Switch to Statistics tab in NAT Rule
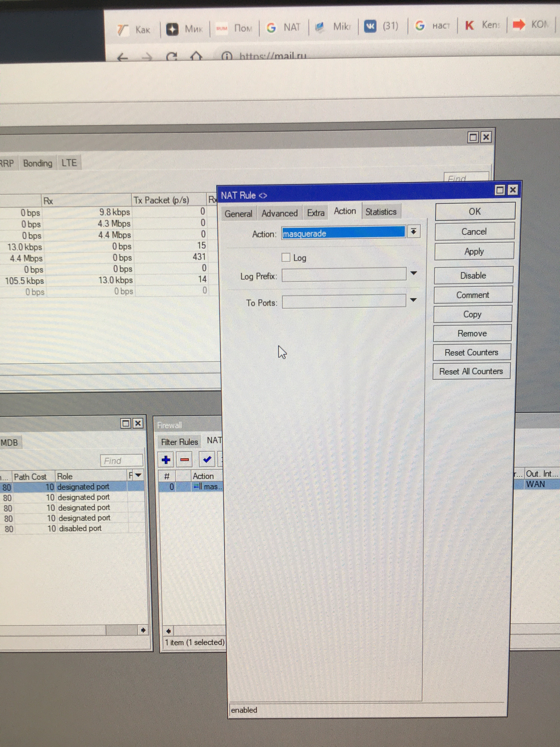 coord(381,212)
